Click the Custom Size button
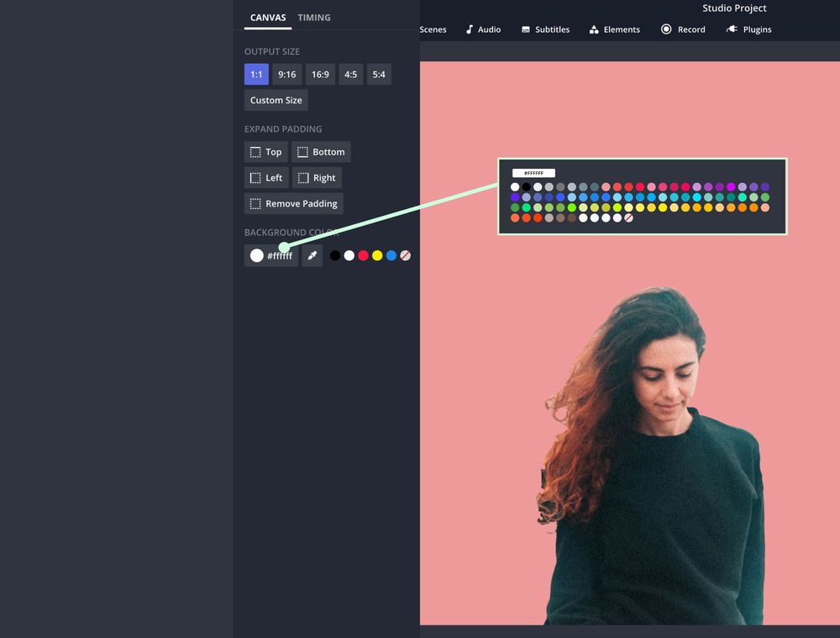Viewport: 840px width, 638px height. point(276,101)
